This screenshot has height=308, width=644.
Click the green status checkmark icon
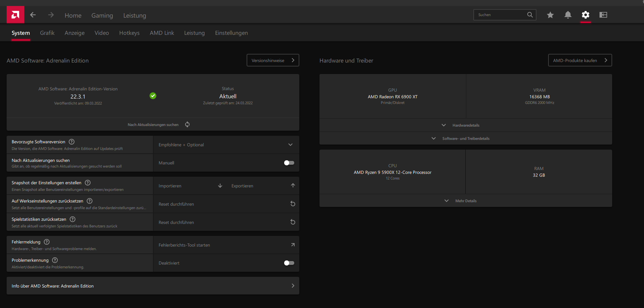pyautogui.click(x=153, y=96)
